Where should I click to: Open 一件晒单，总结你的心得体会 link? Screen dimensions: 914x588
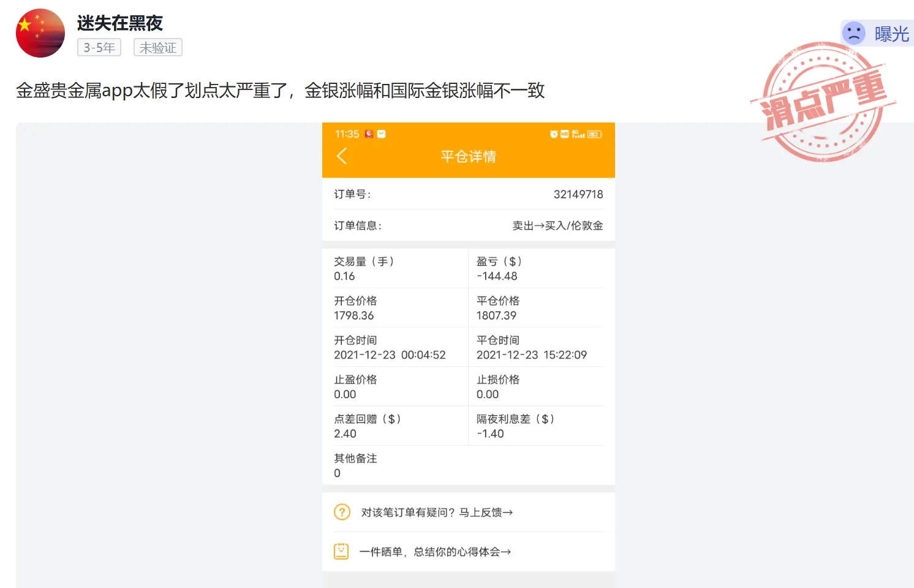tap(435, 552)
